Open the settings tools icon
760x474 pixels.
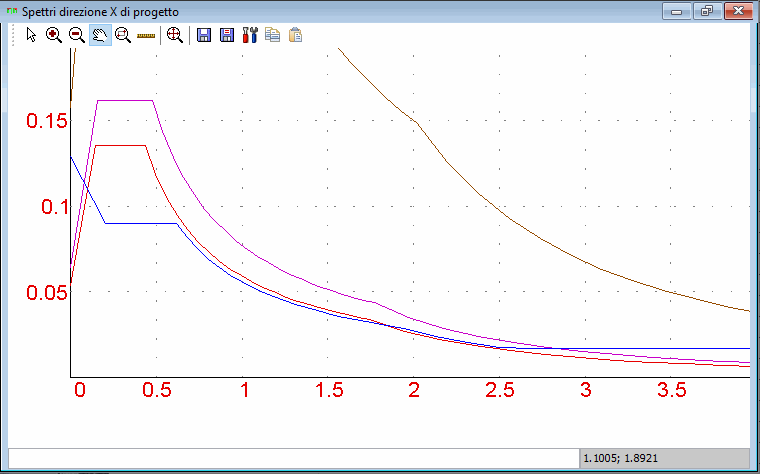[250, 35]
